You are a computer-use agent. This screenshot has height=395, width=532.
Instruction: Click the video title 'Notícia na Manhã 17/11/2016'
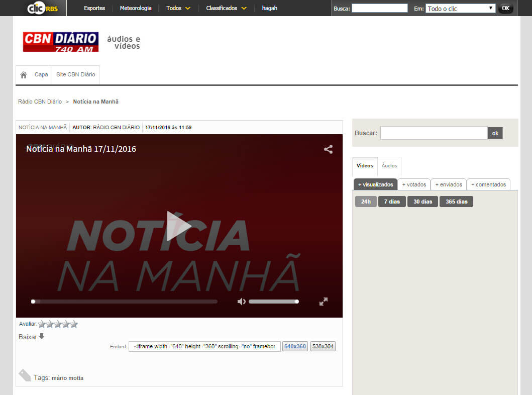81,149
